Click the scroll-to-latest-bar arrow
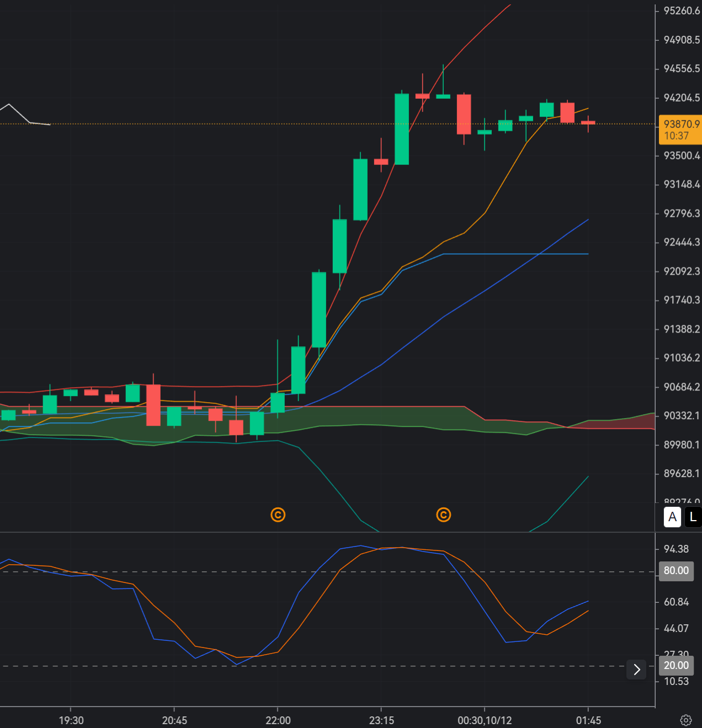This screenshot has width=702, height=728. (636, 670)
